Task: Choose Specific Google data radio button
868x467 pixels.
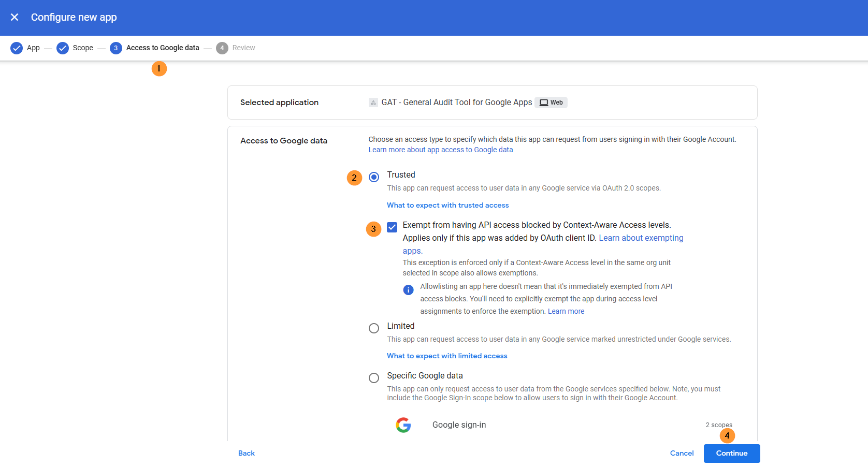Action: click(x=374, y=378)
